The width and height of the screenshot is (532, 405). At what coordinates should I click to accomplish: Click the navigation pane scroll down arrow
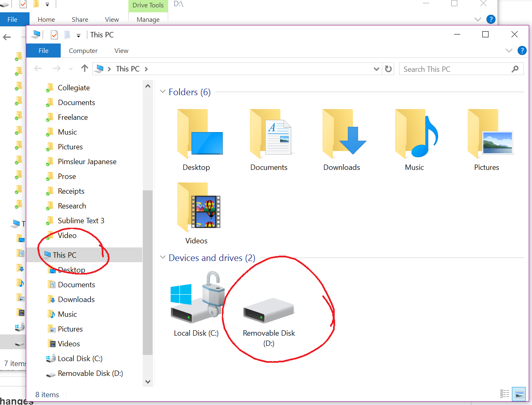tap(148, 382)
